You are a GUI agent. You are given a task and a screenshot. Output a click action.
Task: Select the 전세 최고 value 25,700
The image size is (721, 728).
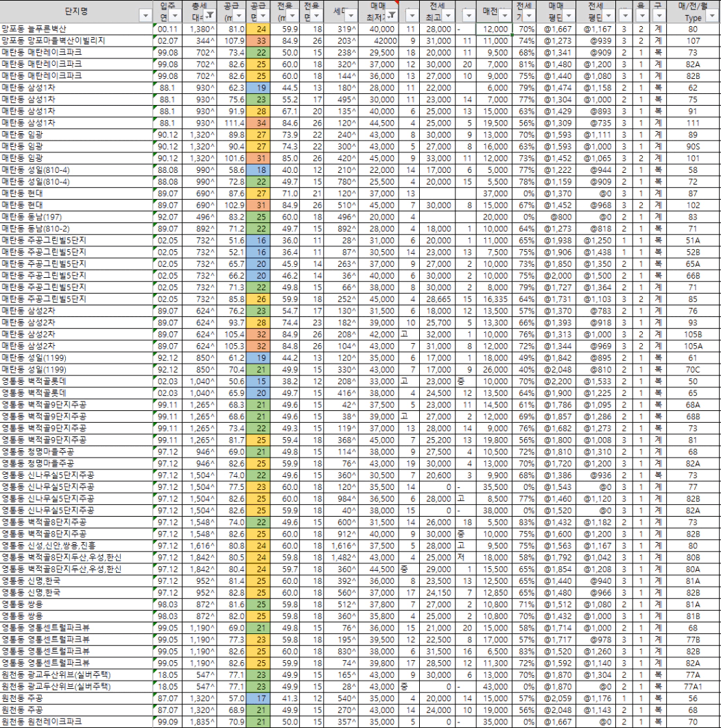pos(438,322)
